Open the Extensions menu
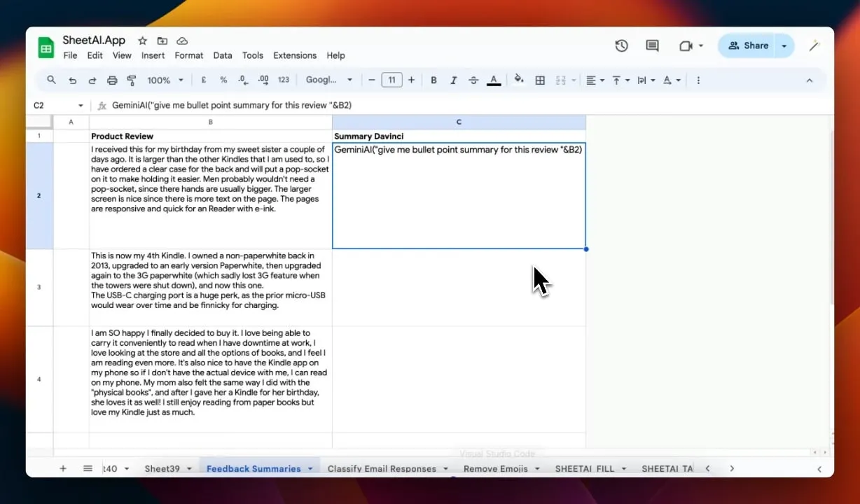This screenshot has height=504, width=860. pos(295,55)
